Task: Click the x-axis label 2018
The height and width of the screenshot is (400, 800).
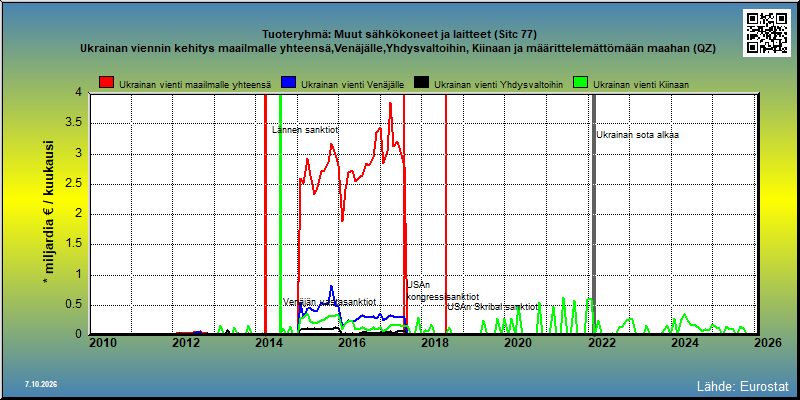Action: click(x=435, y=343)
